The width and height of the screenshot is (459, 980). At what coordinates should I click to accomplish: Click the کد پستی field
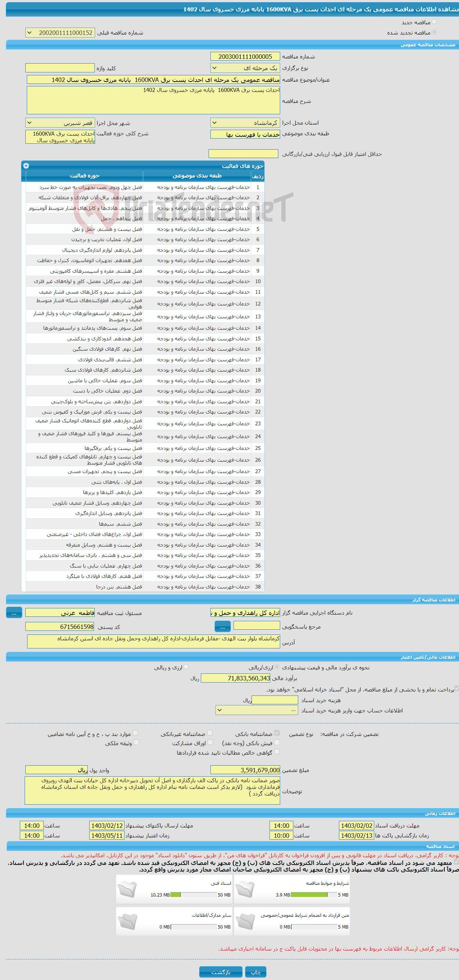(60, 626)
